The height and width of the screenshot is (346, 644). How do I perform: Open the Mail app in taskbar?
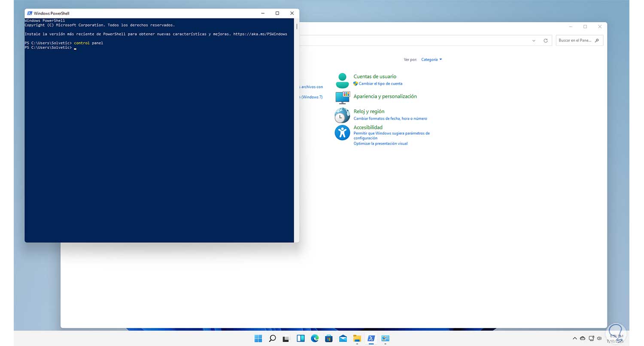tap(343, 338)
